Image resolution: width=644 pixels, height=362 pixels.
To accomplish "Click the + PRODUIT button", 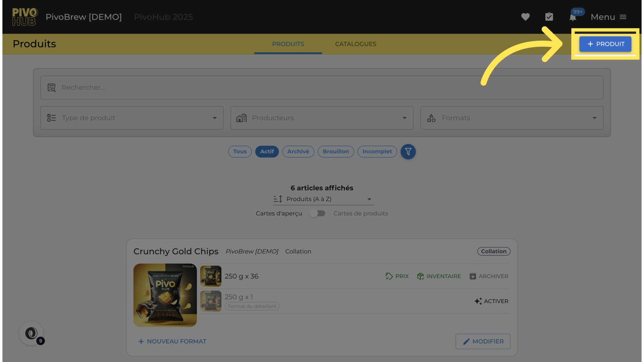I will pos(605,44).
